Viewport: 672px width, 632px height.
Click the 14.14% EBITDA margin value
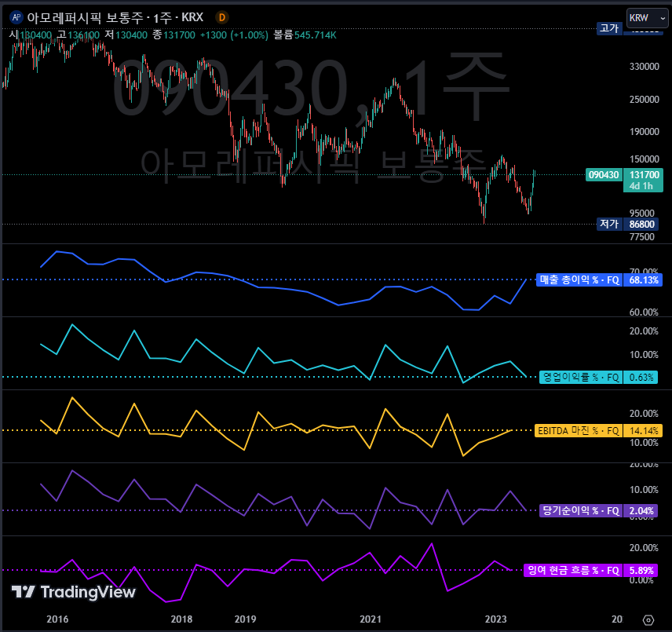643,430
